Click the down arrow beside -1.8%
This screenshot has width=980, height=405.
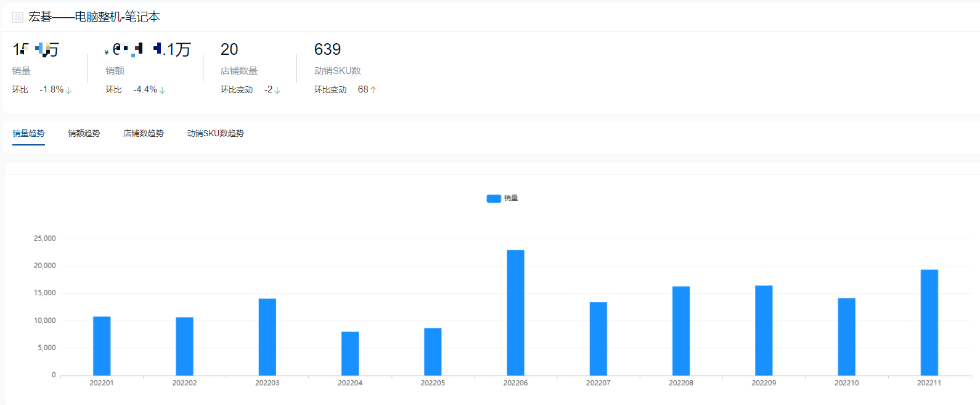(x=68, y=90)
